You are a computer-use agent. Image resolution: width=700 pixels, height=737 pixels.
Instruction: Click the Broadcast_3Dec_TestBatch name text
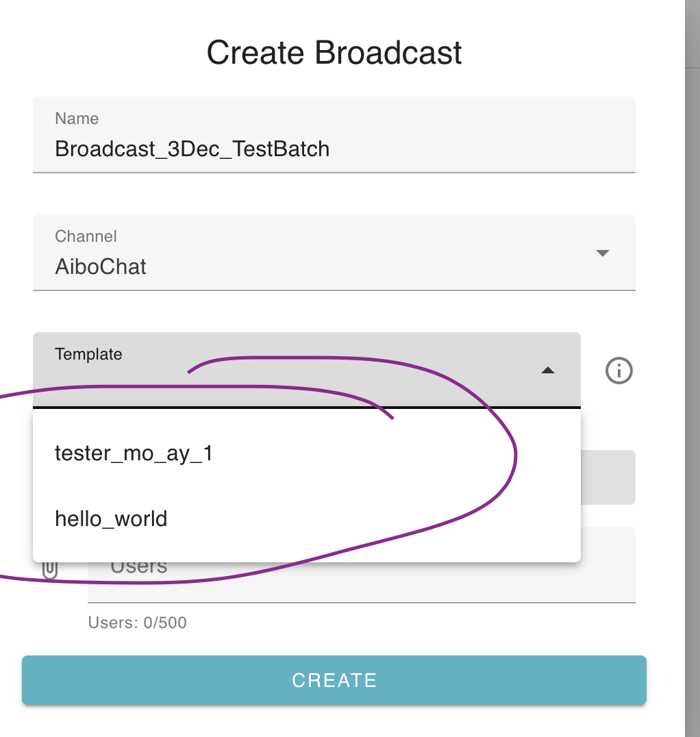pos(192,149)
